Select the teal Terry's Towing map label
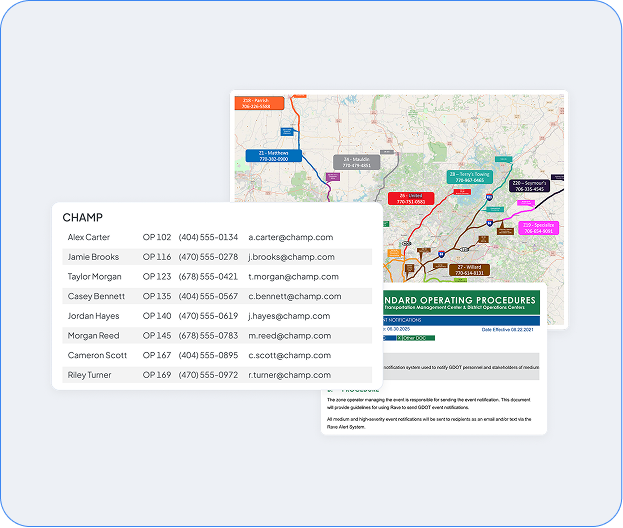This screenshot has height=528, width=623. point(470,177)
